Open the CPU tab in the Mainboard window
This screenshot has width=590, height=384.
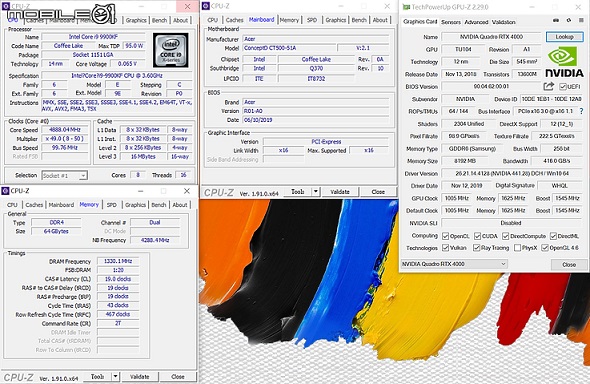[x=213, y=20]
